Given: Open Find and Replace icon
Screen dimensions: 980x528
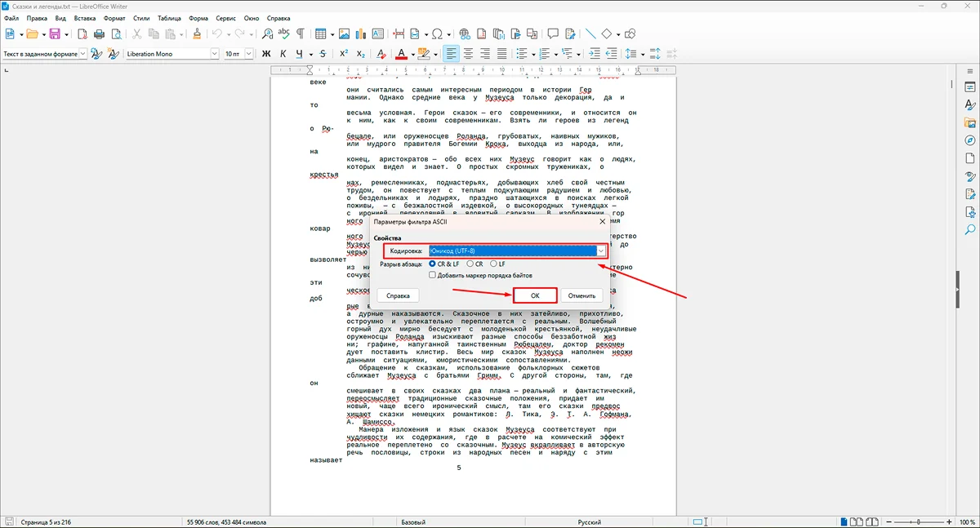Looking at the screenshot, I should [267, 34].
